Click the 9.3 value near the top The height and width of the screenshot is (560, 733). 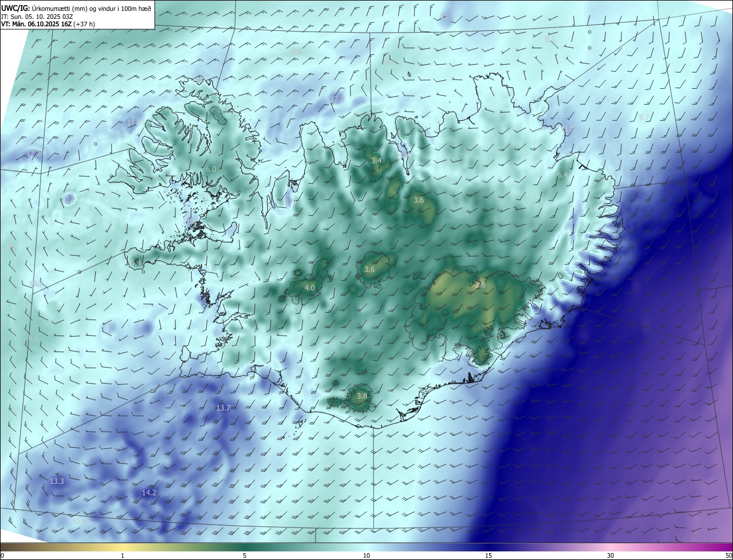coord(550,40)
